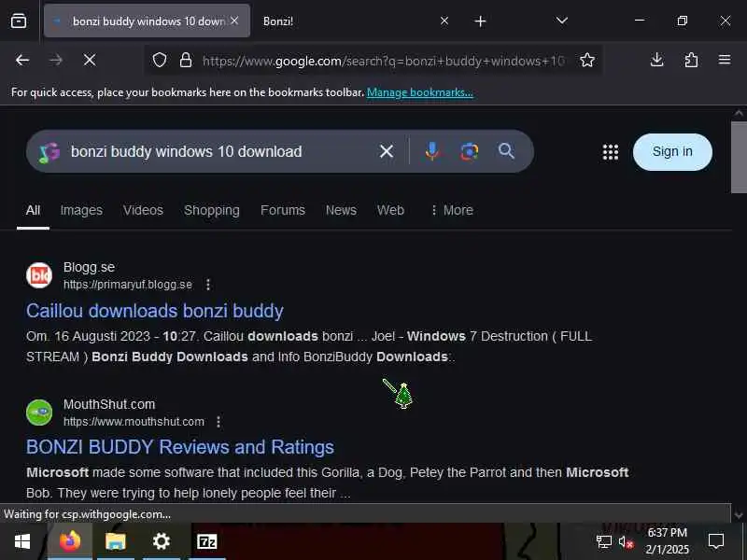
Task: Open MouthShut.com result options menu
Action: coord(218,422)
